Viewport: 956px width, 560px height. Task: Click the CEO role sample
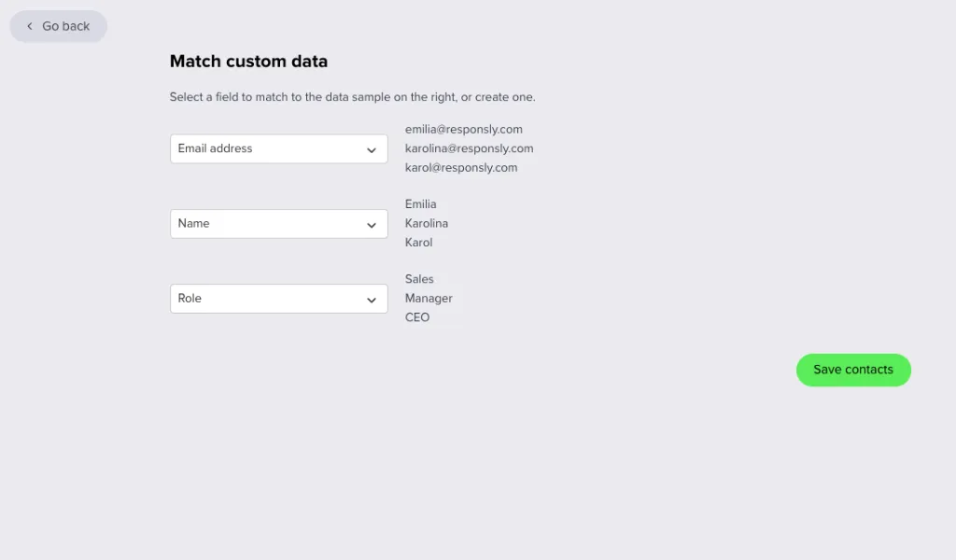tap(417, 317)
